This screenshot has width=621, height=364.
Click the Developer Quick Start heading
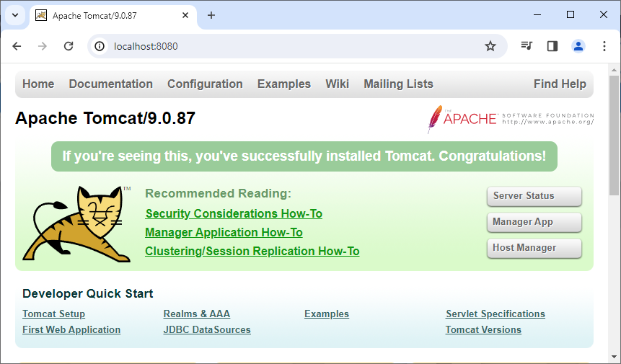87,293
